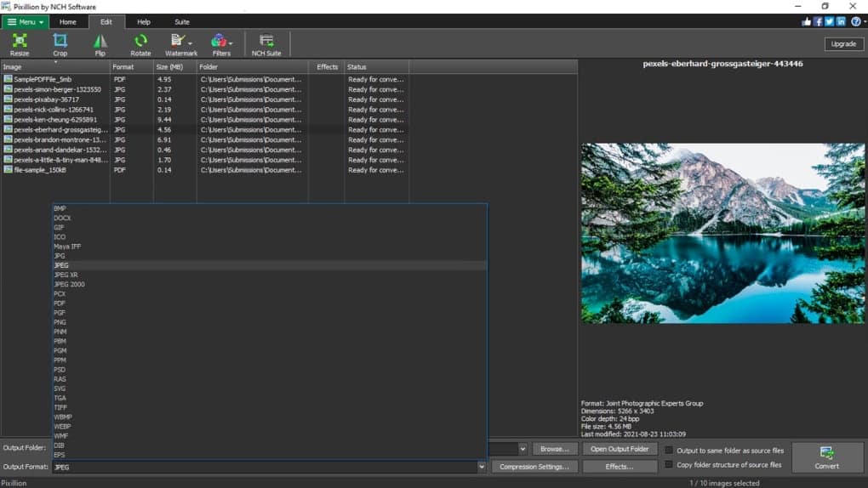Open the green Menu dropdown

(x=26, y=21)
